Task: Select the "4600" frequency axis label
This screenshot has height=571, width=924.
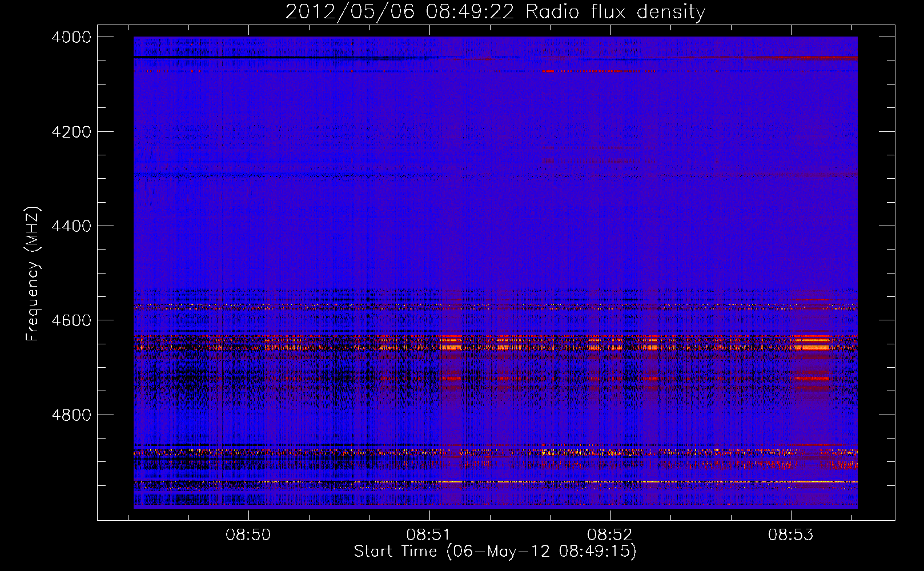Action: click(71, 320)
